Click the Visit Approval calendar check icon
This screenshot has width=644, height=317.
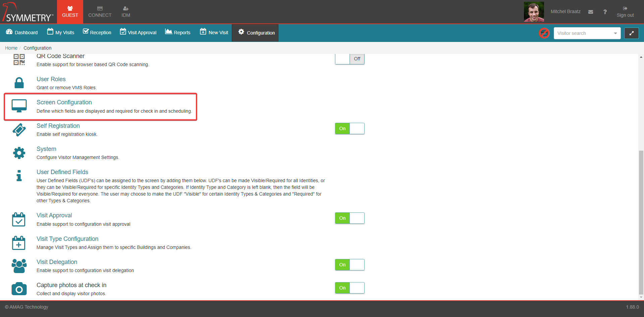[19, 219]
